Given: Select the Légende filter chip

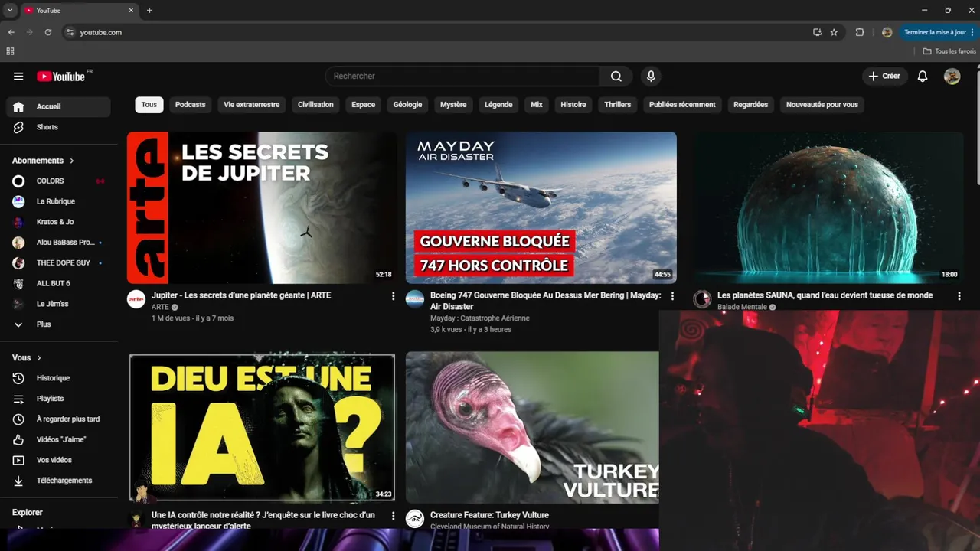Looking at the screenshot, I should [498, 105].
